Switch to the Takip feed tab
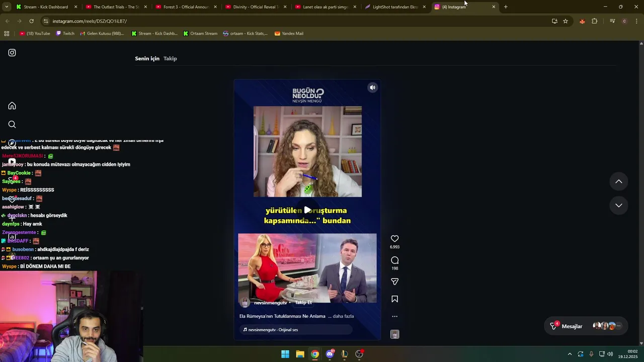Screen dimensions: 644x362 click(170, 58)
